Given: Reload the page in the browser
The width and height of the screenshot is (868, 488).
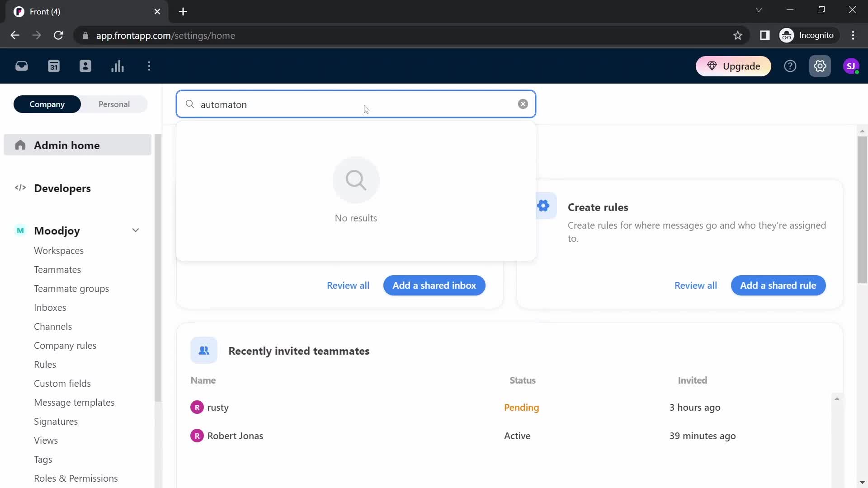Looking at the screenshot, I should tap(59, 36).
